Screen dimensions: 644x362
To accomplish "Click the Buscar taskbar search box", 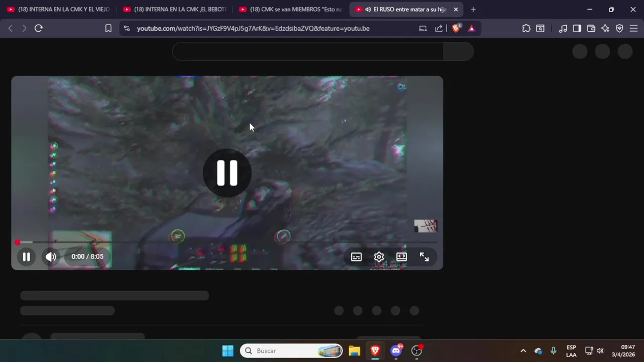I will (291, 350).
